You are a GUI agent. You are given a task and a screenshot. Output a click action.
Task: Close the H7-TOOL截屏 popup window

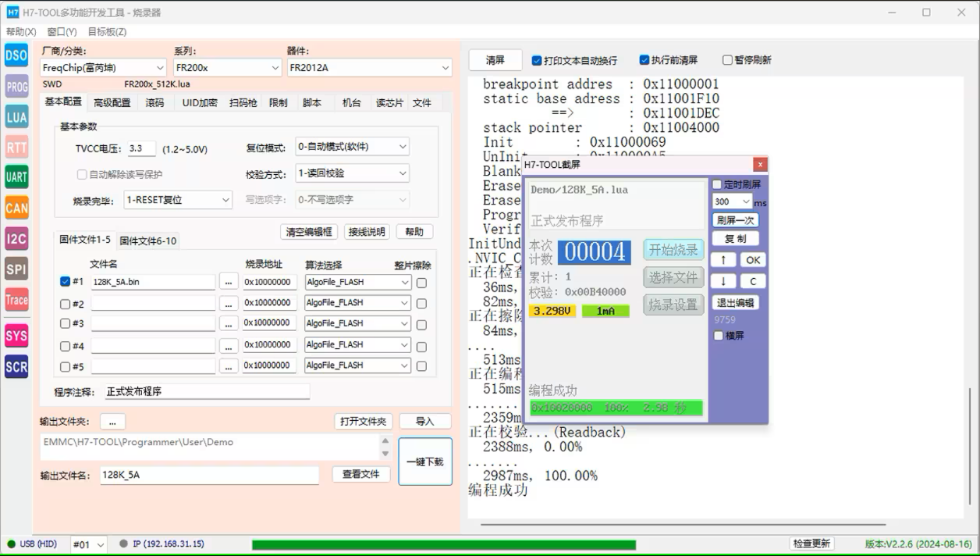click(760, 164)
